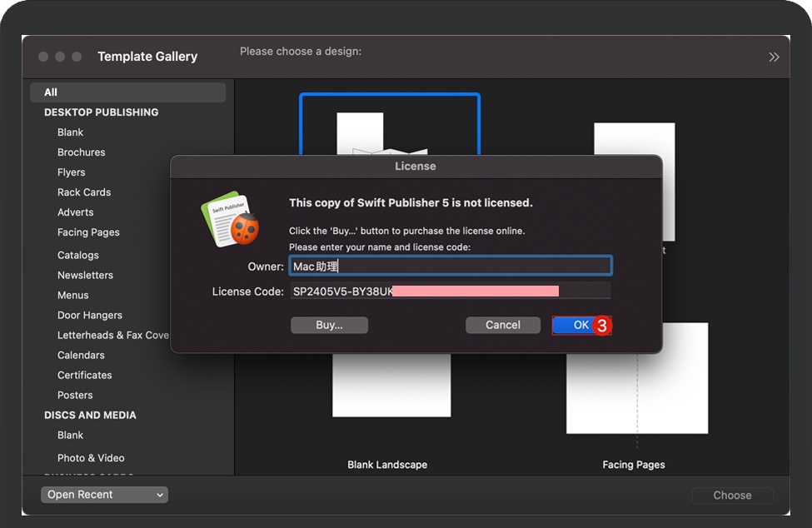Open the Calendars template category

pyautogui.click(x=81, y=355)
